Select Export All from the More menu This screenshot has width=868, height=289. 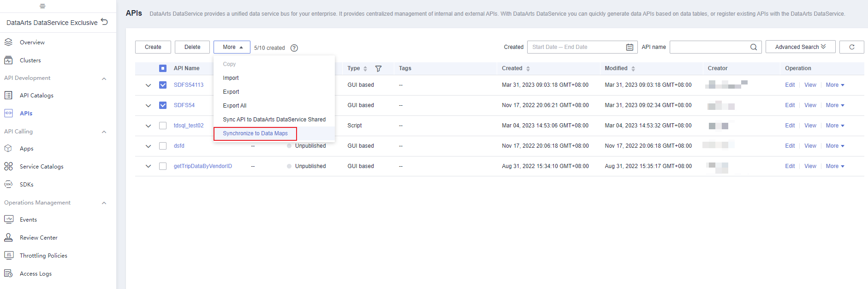click(x=274, y=106)
